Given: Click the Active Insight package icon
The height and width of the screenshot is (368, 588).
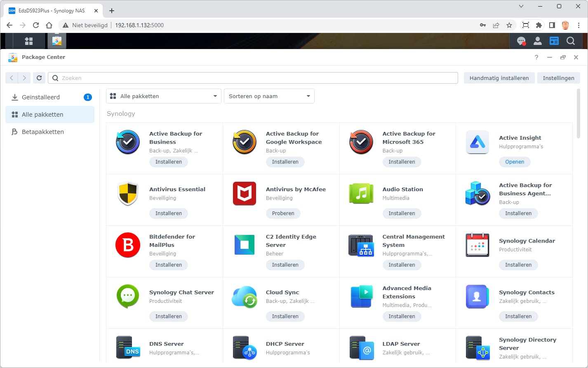Looking at the screenshot, I should 477,142.
